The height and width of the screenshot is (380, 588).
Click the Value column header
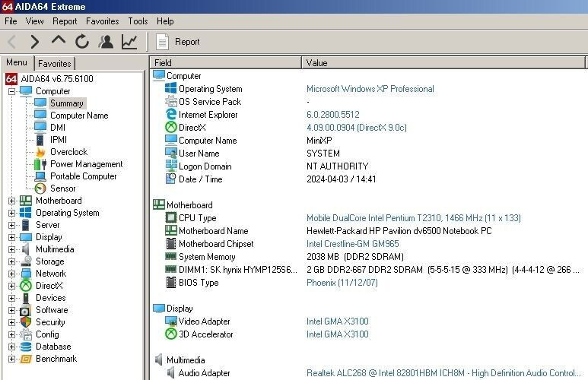(443, 62)
